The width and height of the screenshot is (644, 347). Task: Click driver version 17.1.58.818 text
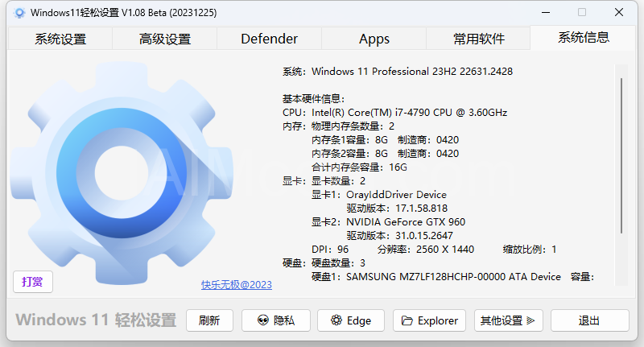tap(397, 209)
